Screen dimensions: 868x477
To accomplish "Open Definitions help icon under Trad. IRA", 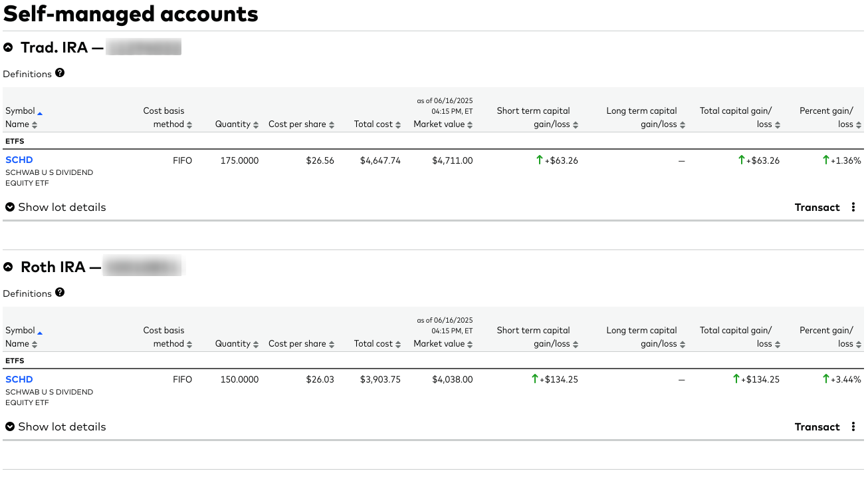I will [60, 73].
